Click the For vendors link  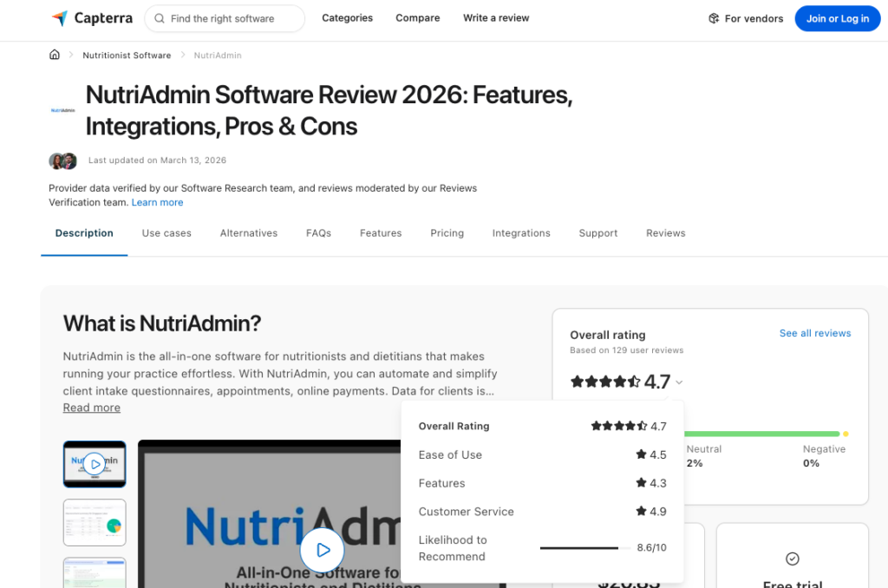[x=746, y=19]
